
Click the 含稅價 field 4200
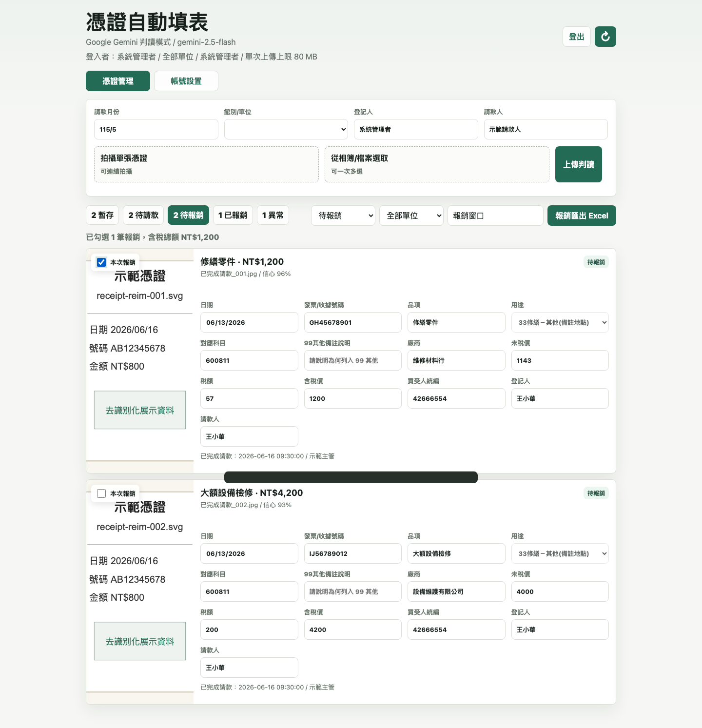(353, 630)
